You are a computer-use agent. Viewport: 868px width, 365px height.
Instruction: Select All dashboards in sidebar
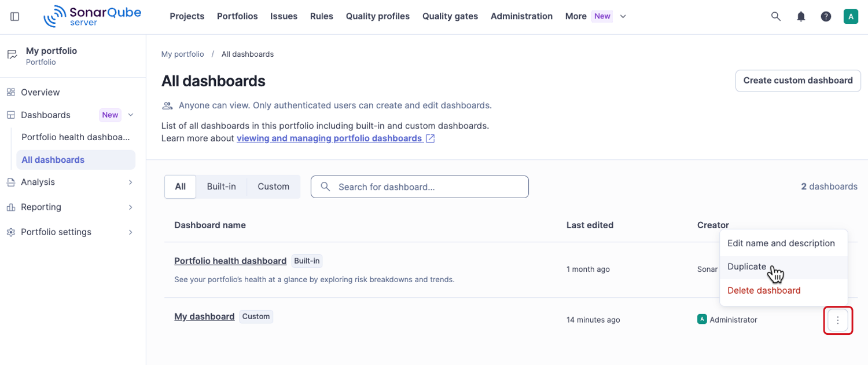coord(76,160)
